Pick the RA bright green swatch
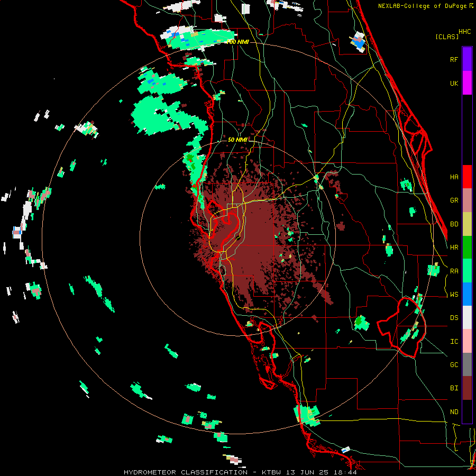The width and height of the screenshot is (476, 476). (x=467, y=271)
